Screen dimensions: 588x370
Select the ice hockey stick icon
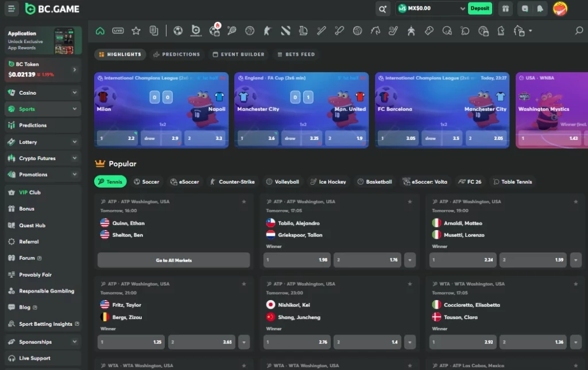tap(393, 31)
